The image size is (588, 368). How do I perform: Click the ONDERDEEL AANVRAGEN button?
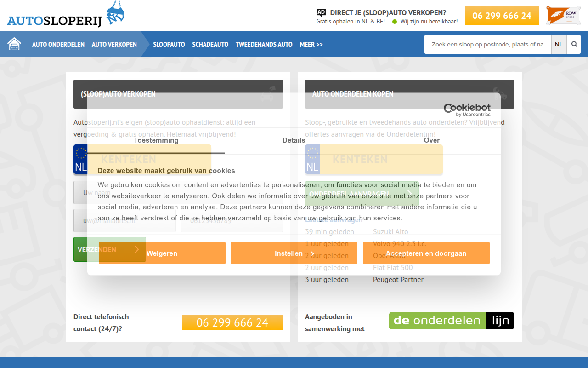(362, 194)
